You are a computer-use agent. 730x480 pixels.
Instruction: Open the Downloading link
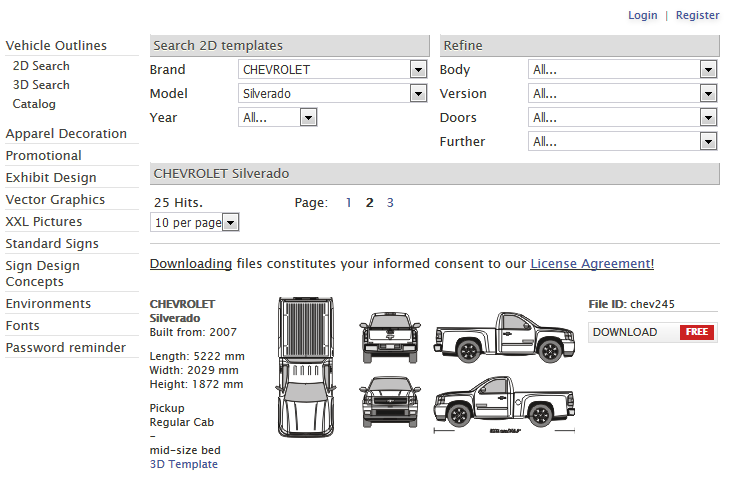coord(191,264)
